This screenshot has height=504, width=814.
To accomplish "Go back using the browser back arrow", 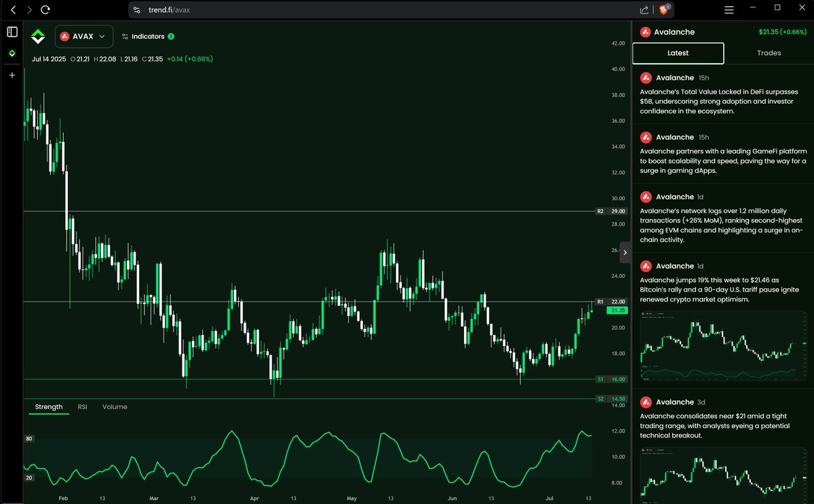I will 13,10.
